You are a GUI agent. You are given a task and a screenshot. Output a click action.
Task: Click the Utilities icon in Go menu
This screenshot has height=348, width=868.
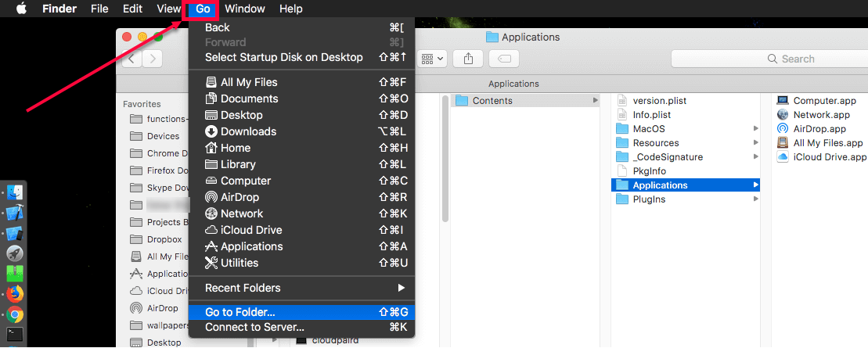211,263
